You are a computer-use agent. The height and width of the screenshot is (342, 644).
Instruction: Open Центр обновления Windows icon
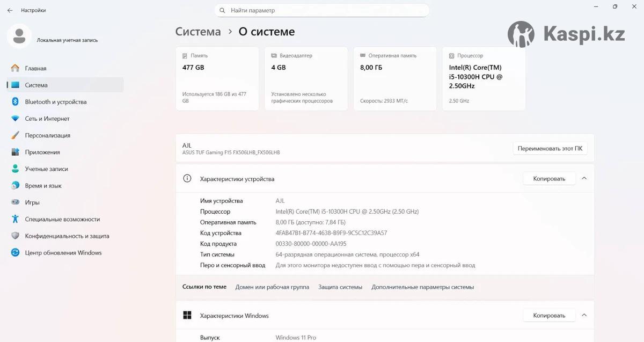point(15,253)
